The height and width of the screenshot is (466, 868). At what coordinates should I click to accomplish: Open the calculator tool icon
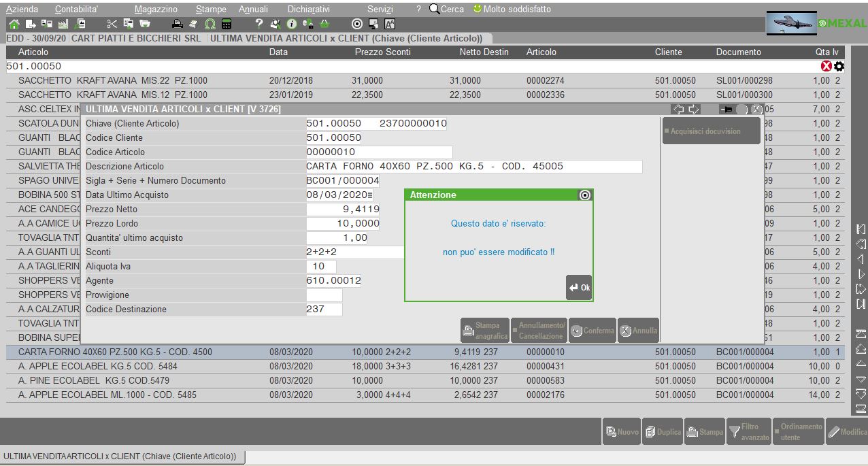point(227,24)
